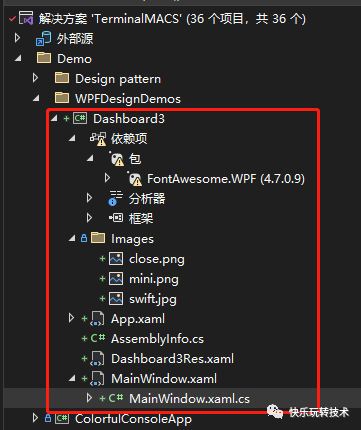361x430 pixels.
Task: Expand the ColorfulConsoleApp project
Action: tap(35, 418)
